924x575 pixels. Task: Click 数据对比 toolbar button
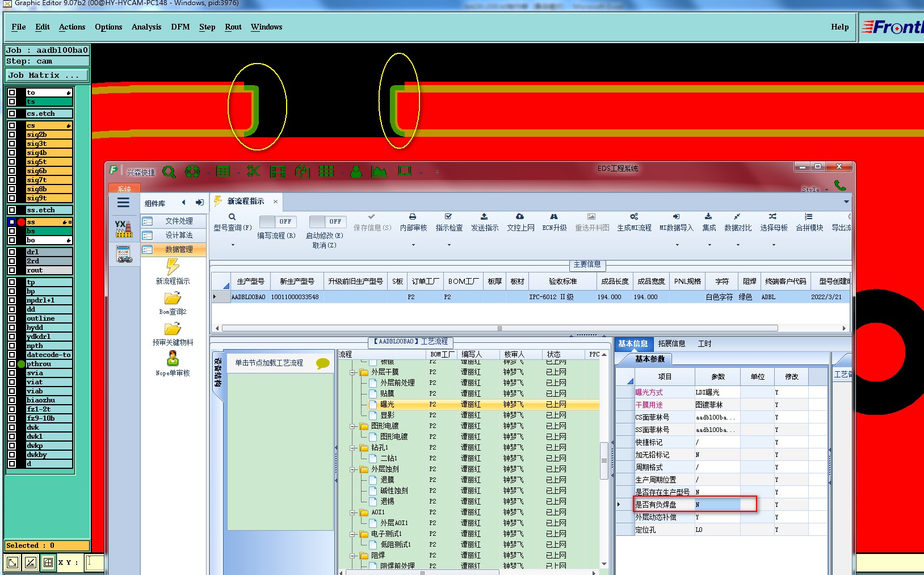click(x=738, y=223)
